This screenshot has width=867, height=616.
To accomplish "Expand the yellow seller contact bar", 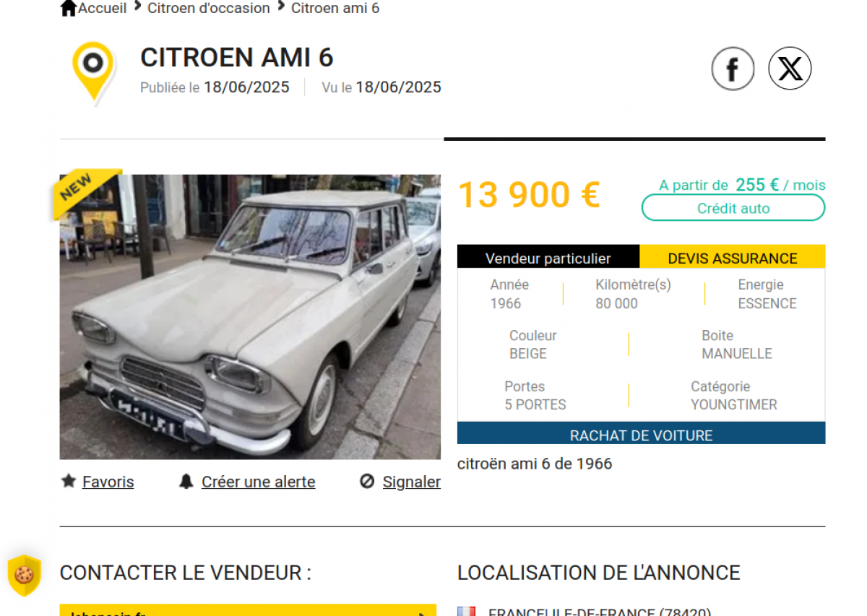I will coord(248,610).
